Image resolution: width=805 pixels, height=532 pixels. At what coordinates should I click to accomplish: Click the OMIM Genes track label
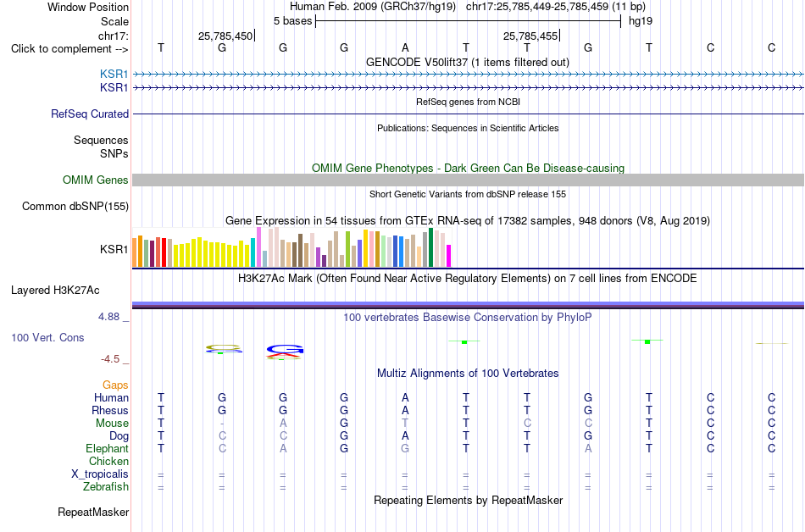point(96,180)
